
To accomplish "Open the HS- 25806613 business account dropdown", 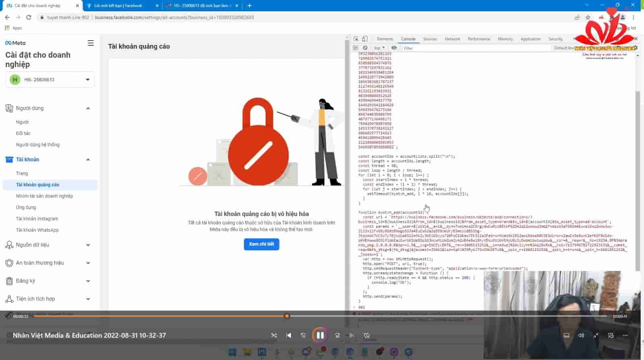I will (x=50, y=80).
